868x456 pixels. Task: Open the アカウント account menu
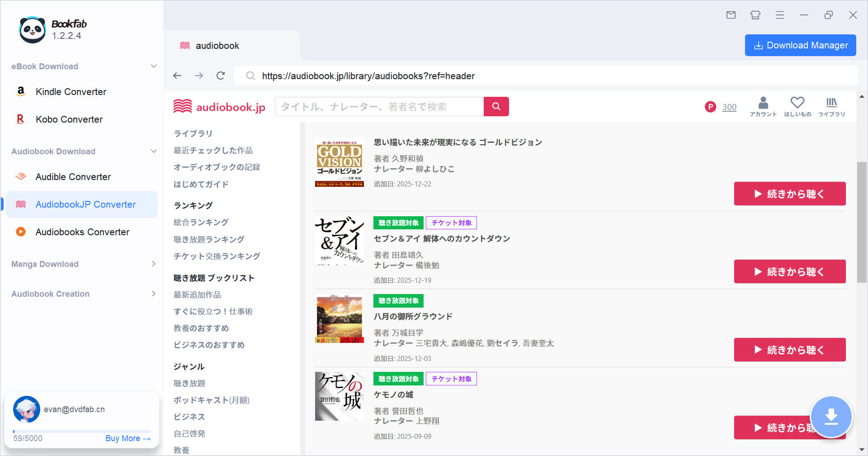tap(763, 106)
